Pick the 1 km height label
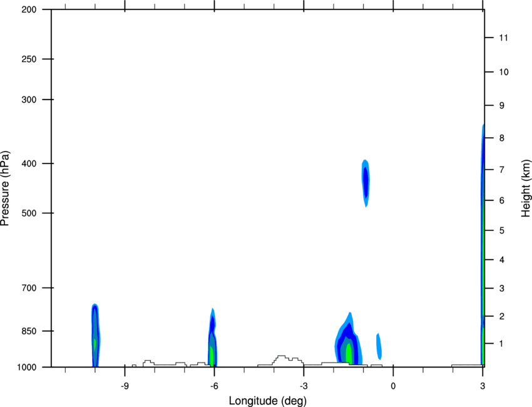 coord(502,344)
